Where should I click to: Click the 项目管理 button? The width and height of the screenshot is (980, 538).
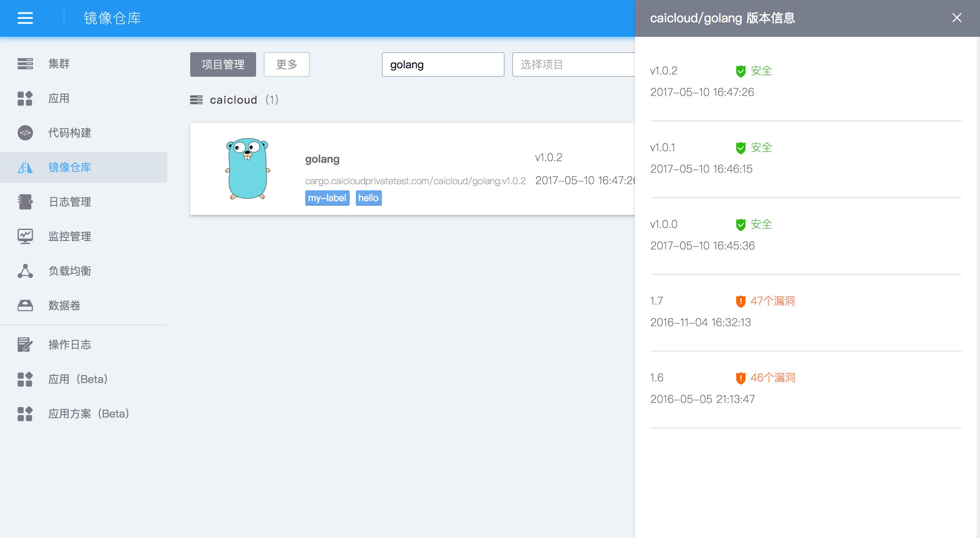[x=223, y=64]
